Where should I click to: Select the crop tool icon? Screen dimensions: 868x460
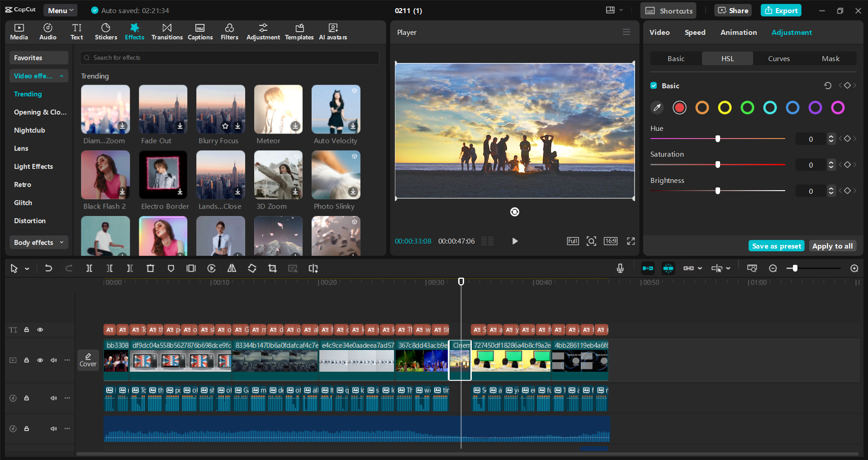click(x=272, y=268)
